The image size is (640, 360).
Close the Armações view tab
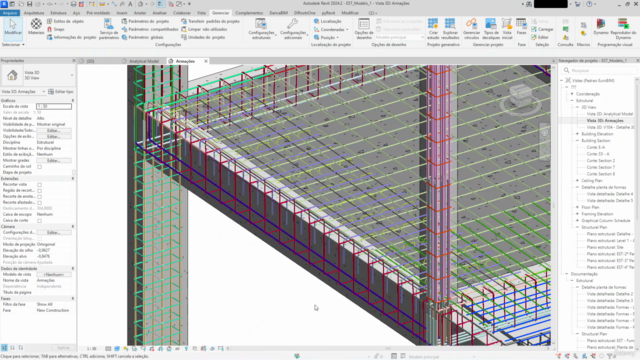point(206,61)
